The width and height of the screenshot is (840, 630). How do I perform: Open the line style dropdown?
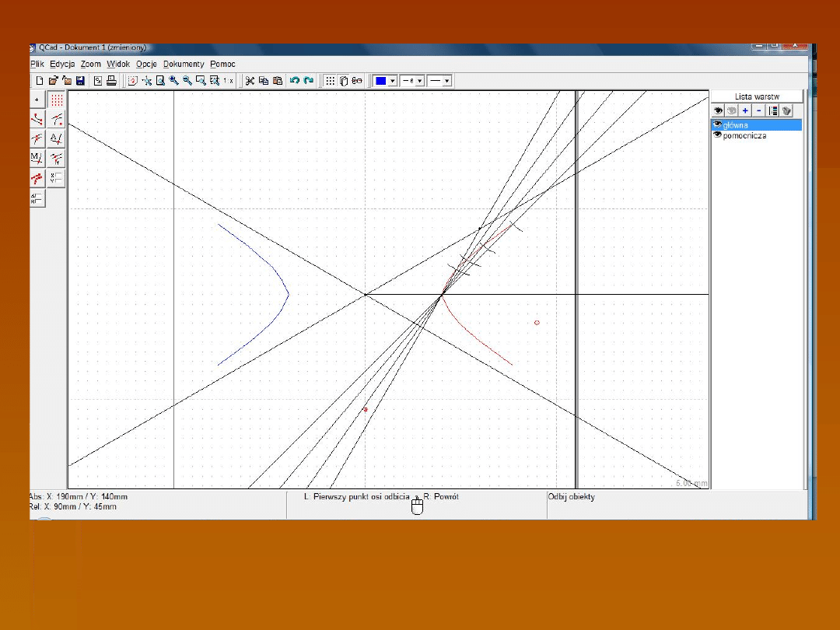pos(447,80)
